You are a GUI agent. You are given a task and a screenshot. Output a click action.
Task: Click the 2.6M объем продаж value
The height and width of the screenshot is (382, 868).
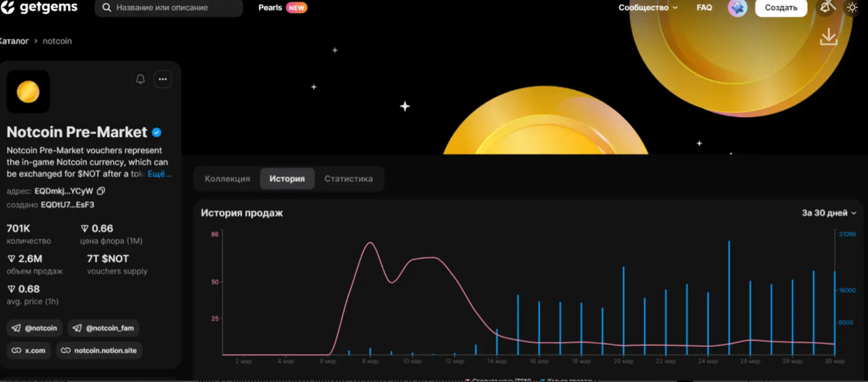[24, 259]
